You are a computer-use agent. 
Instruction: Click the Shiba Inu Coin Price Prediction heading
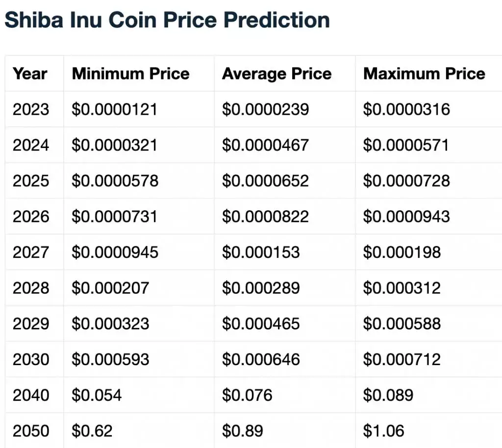tap(167, 20)
